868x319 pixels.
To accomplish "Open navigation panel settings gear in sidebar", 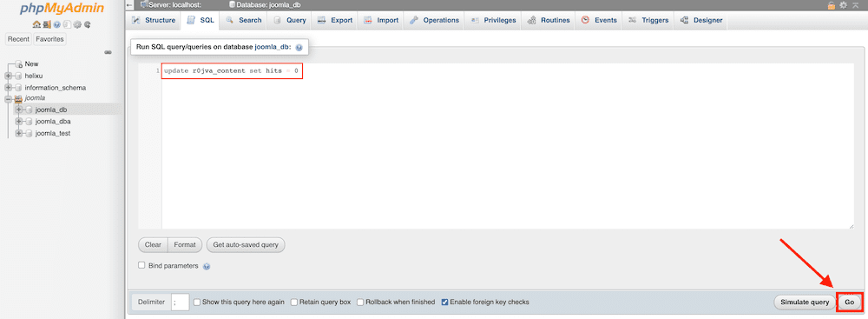I will click(x=77, y=24).
